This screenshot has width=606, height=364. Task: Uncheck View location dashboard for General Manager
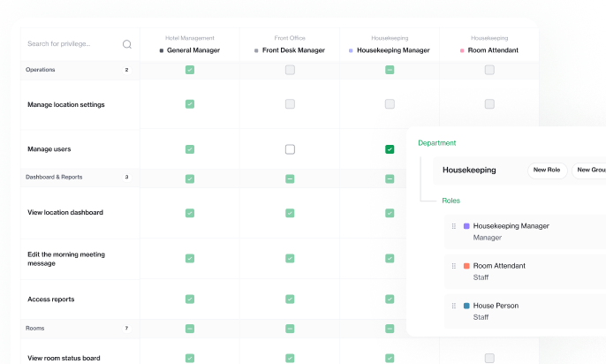pos(190,213)
